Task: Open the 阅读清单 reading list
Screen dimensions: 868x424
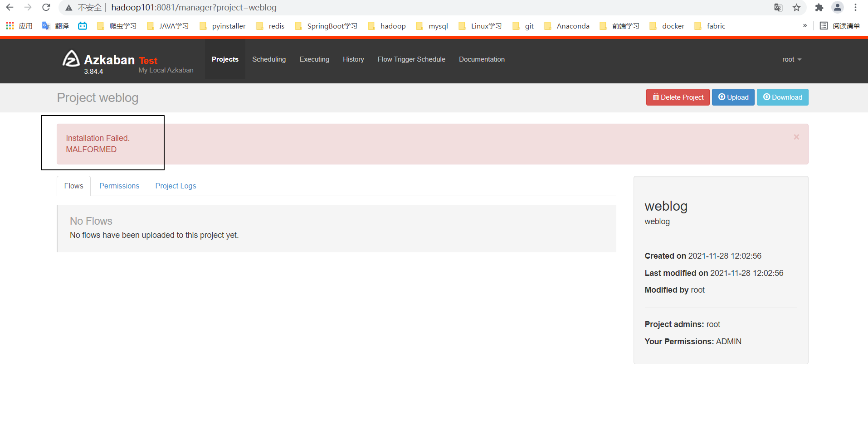Action: [840, 26]
